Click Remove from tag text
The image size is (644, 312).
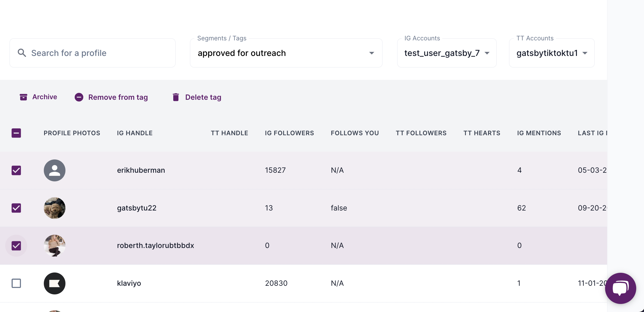(118, 97)
